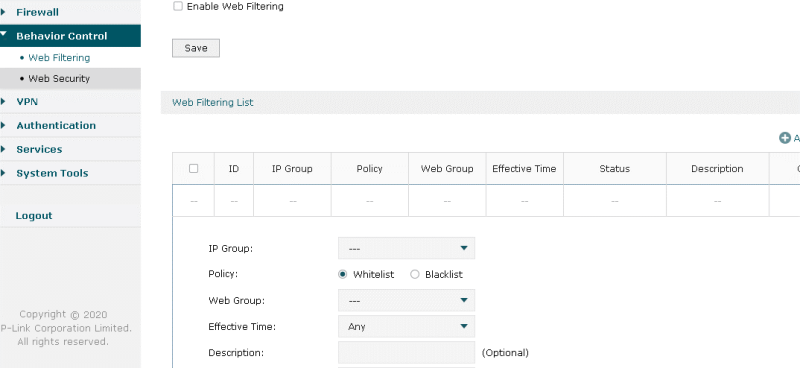This screenshot has width=800, height=368.
Task: Open the Effective Time dropdown showing Any
Action: tap(406, 327)
